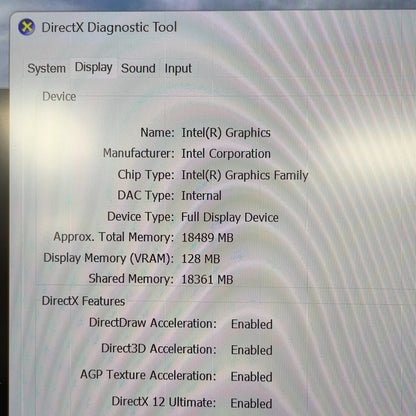Image resolution: width=416 pixels, height=416 pixels.
Task: Click the Intel(R) Graphics Family chip type
Action: click(245, 175)
